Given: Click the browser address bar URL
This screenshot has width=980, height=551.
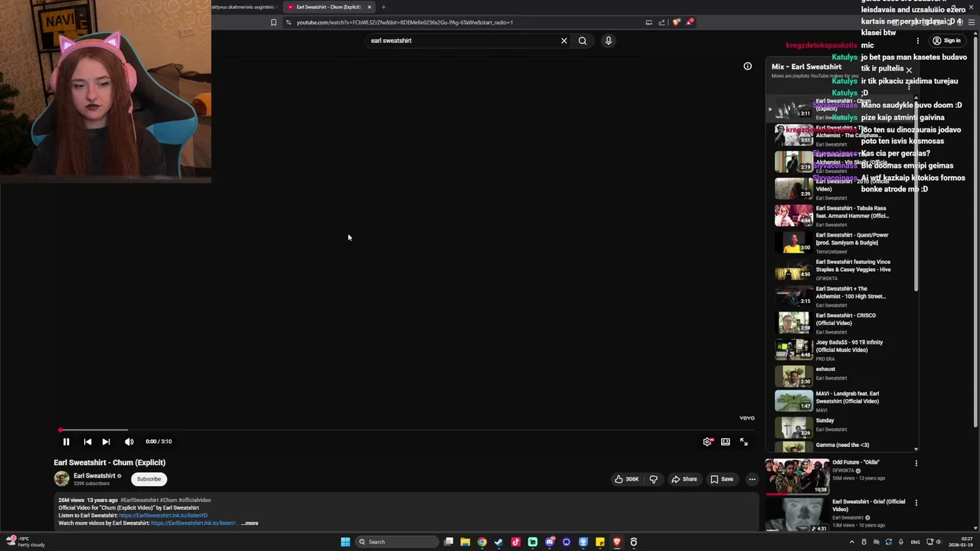Looking at the screenshot, I should coord(405,22).
